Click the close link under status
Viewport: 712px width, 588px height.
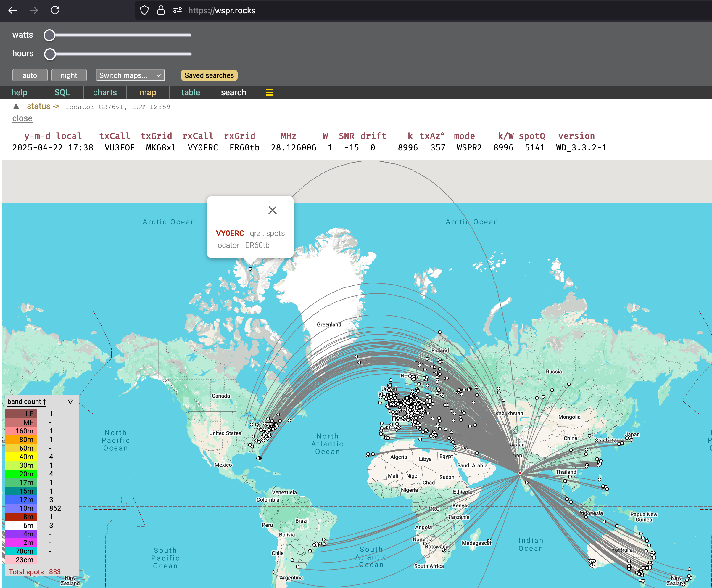point(22,118)
